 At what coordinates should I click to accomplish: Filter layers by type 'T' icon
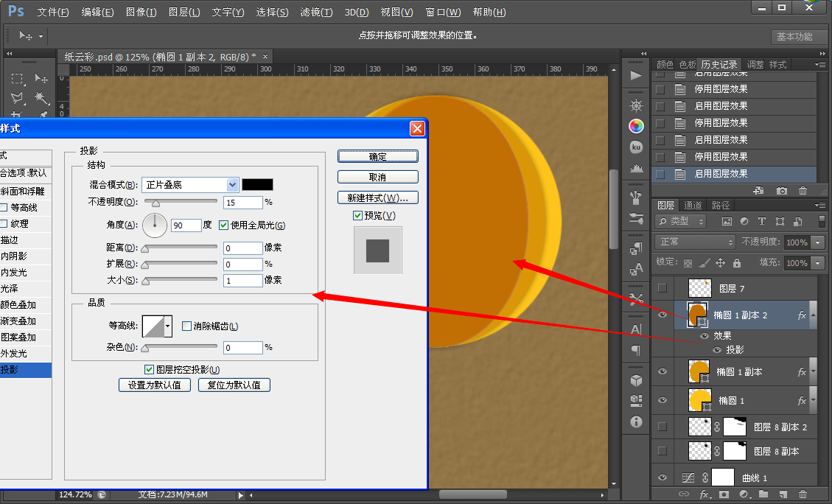point(762,221)
